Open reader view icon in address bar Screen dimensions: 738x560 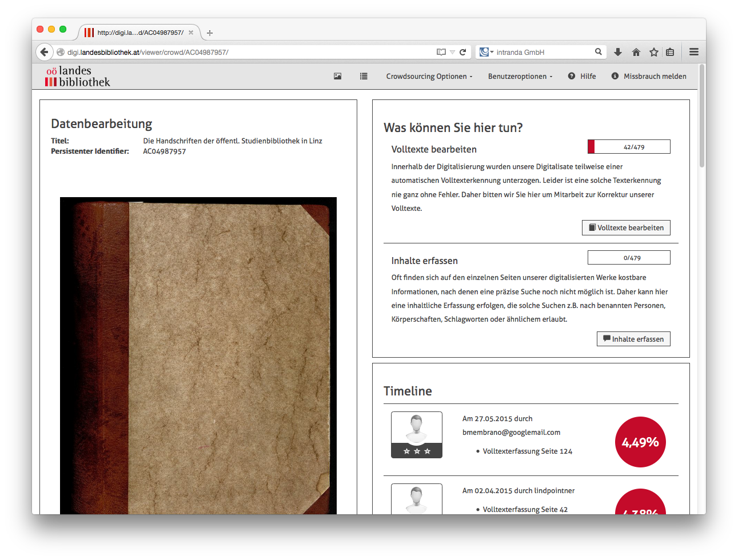pyautogui.click(x=441, y=52)
